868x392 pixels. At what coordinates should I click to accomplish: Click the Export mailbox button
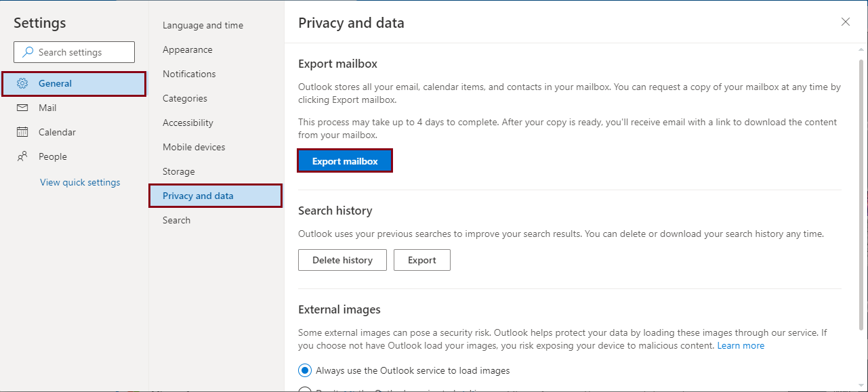(345, 161)
